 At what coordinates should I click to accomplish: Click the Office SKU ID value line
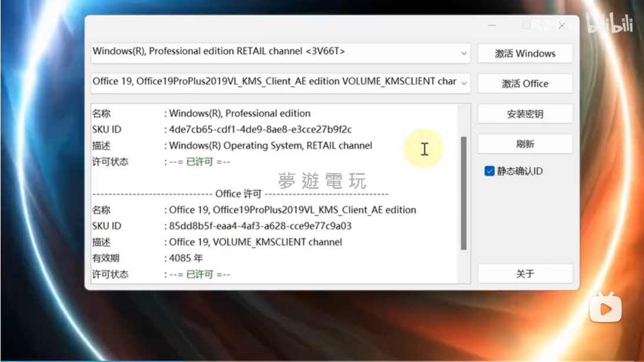coord(260,226)
